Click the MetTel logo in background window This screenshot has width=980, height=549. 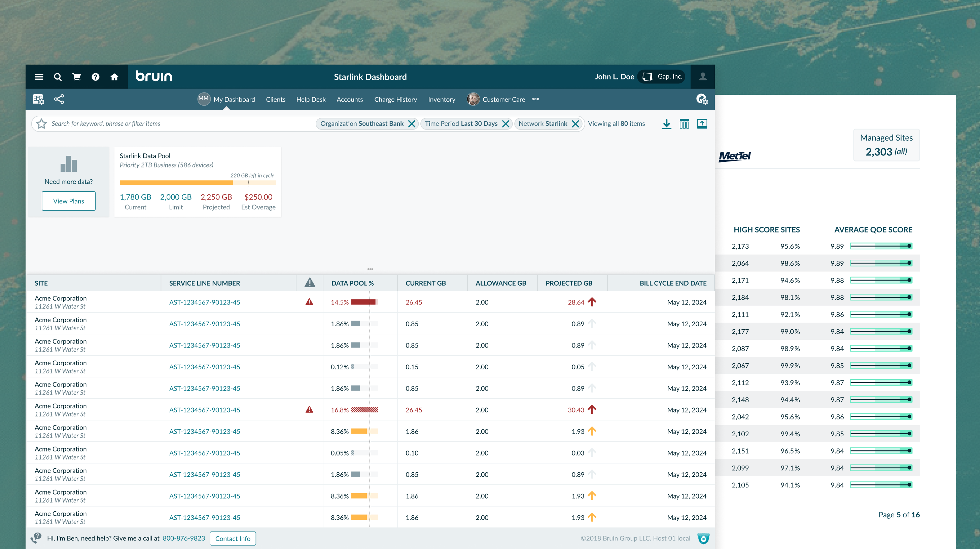735,156
